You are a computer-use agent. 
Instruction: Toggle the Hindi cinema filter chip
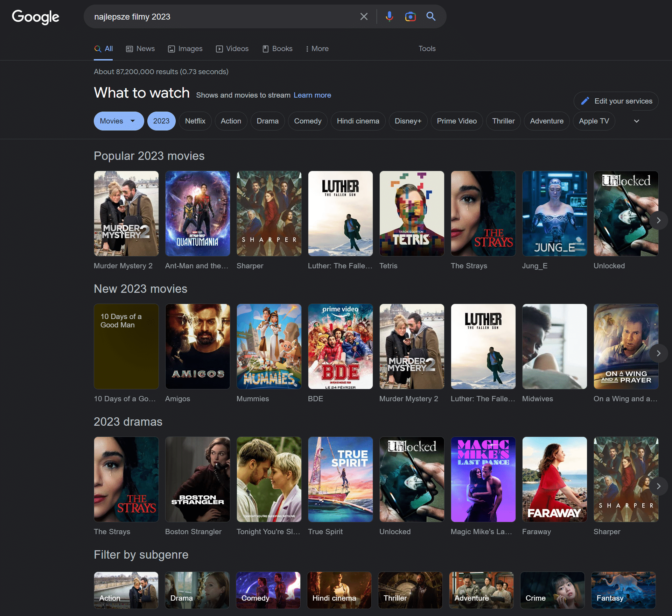click(x=358, y=121)
